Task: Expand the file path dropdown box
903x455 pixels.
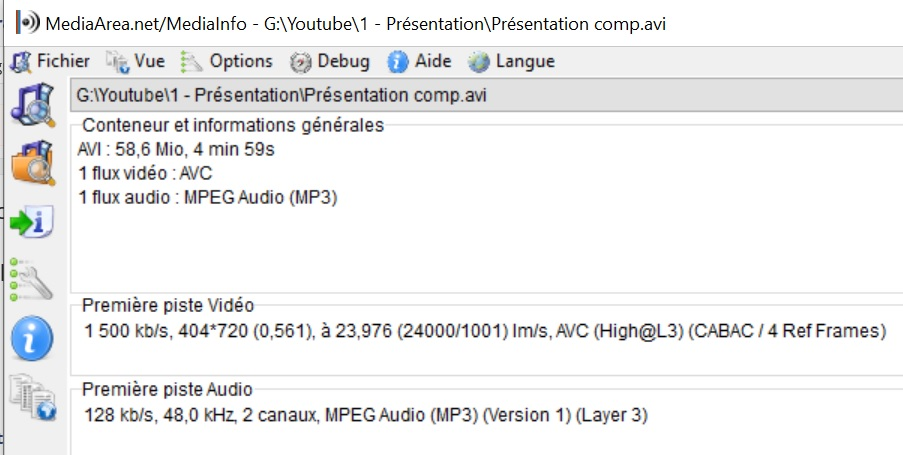Action: (487, 95)
